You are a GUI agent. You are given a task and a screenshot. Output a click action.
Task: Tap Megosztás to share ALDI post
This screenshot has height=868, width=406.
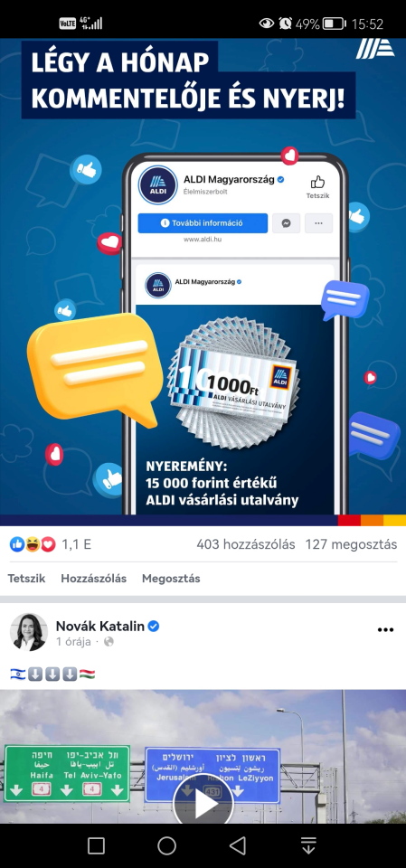pyautogui.click(x=171, y=579)
